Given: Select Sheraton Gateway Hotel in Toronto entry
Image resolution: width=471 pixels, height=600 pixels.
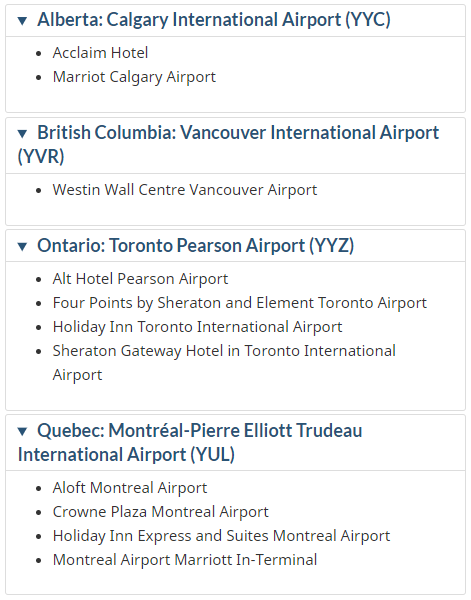Looking at the screenshot, I should click(224, 363).
